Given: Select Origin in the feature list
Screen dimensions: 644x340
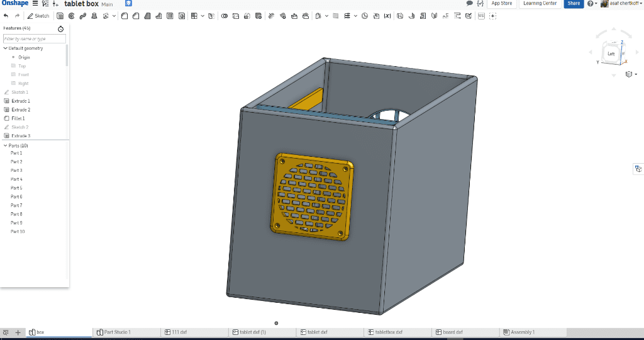Looking at the screenshot, I should pos(24,57).
